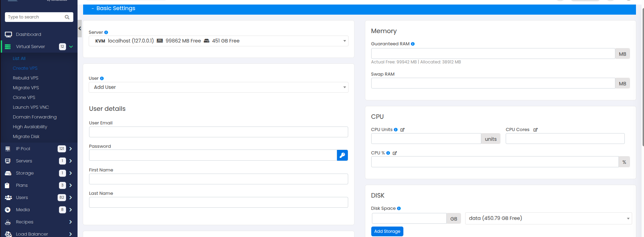Open List All in Virtual Server menu
The width and height of the screenshot is (644, 237).
click(x=19, y=59)
